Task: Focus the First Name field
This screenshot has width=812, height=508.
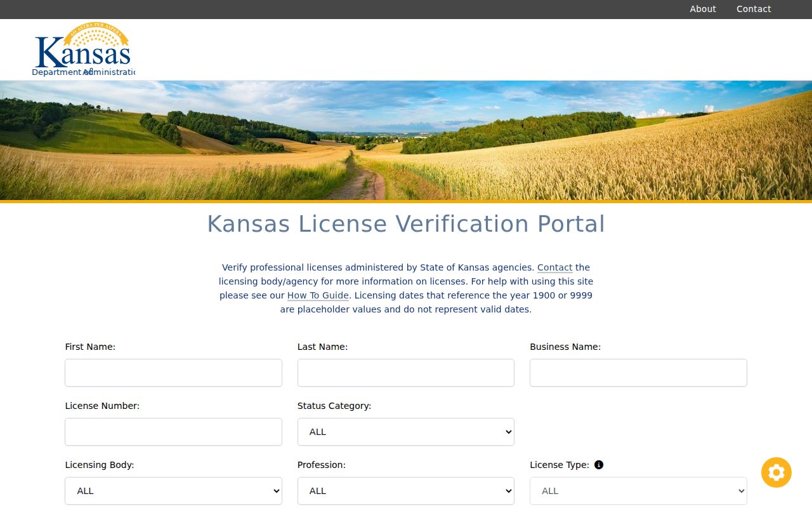Action: pos(173,373)
